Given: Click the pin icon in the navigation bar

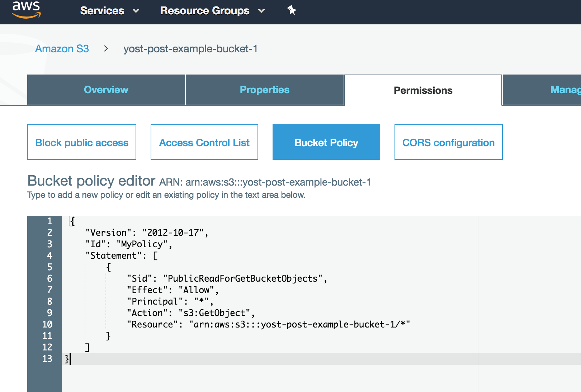Looking at the screenshot, I should coord(291,10).
